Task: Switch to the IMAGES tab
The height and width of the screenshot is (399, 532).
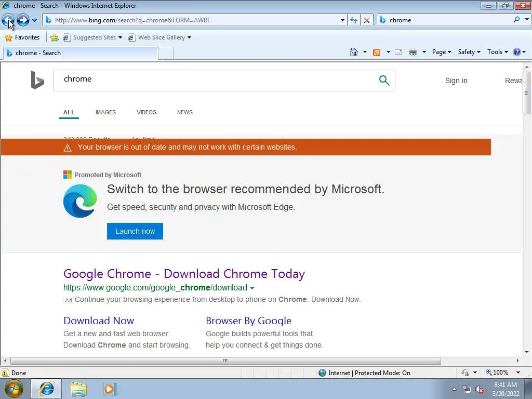Action: (105, 112)
